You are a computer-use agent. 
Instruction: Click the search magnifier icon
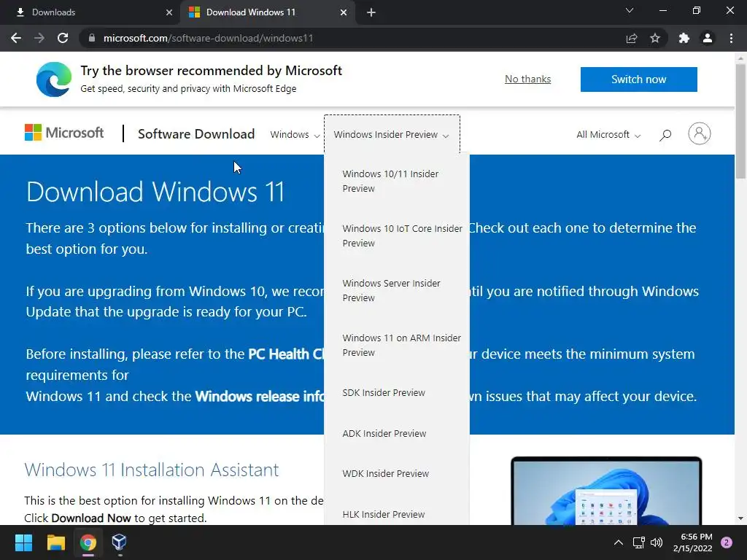pyautogui.click(x=665, y=135)
